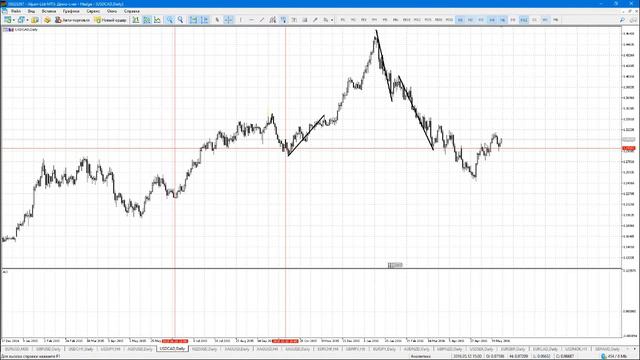Switch to the M15 timeframe button
Screen dimensions: 640x360
coord(428,20)
